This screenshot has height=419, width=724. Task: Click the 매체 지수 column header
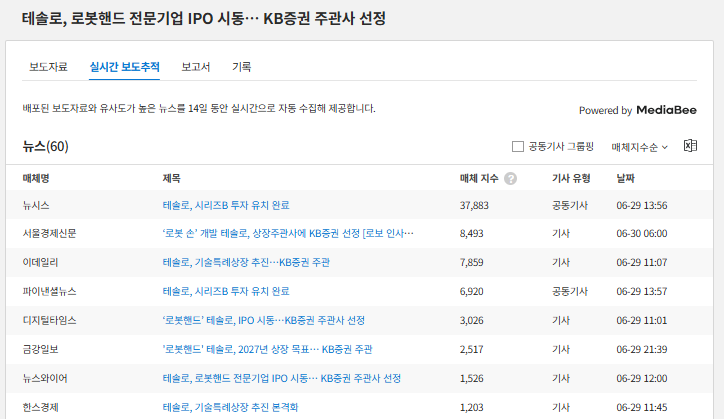point(479,178)
